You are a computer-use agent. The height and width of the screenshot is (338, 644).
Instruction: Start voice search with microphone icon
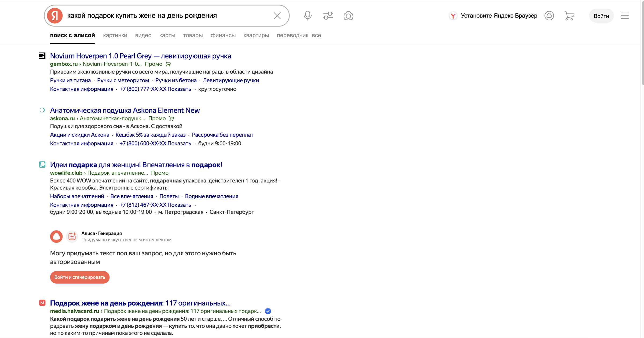pos(308,16)
